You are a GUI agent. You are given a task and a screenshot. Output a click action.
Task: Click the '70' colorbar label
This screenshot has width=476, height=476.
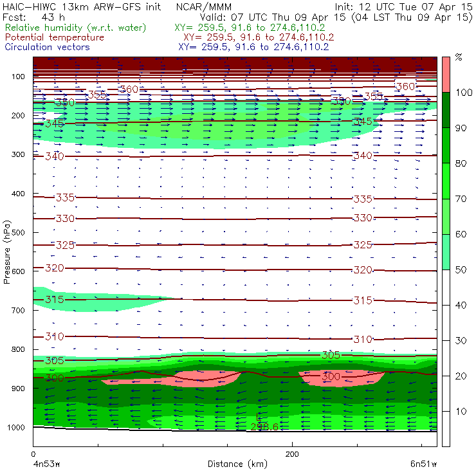point(461,199)
